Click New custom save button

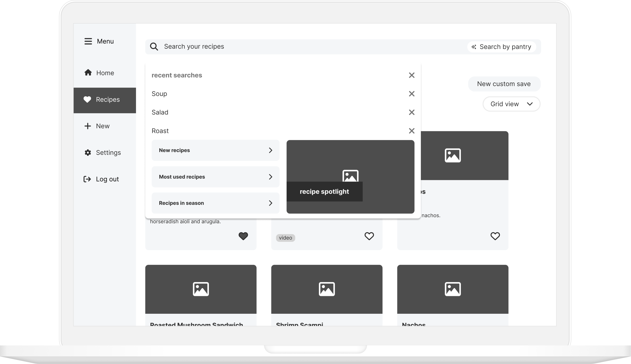(x=504, y=84)
